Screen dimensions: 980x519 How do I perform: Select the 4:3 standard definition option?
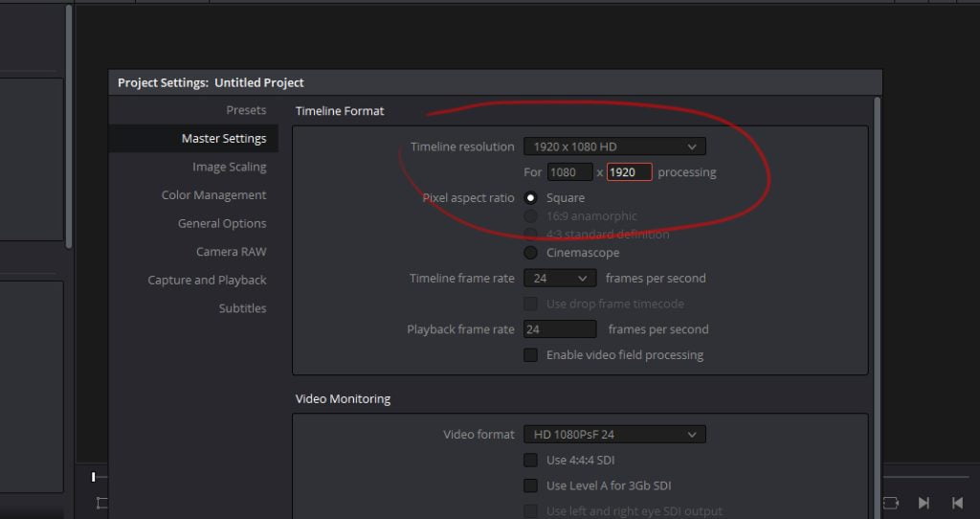point(530,234)
